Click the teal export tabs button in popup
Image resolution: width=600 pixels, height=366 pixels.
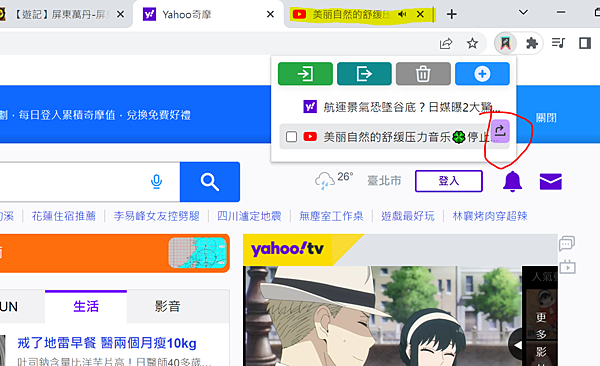point(364,74)
